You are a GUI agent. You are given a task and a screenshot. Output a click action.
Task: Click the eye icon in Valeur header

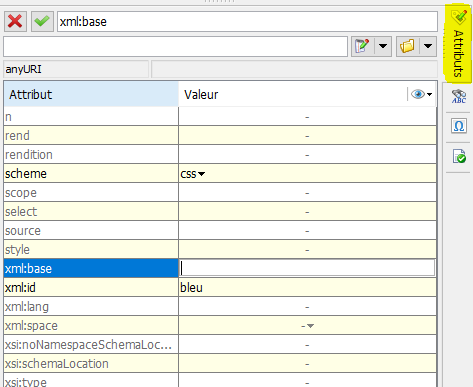coord(418,94)
